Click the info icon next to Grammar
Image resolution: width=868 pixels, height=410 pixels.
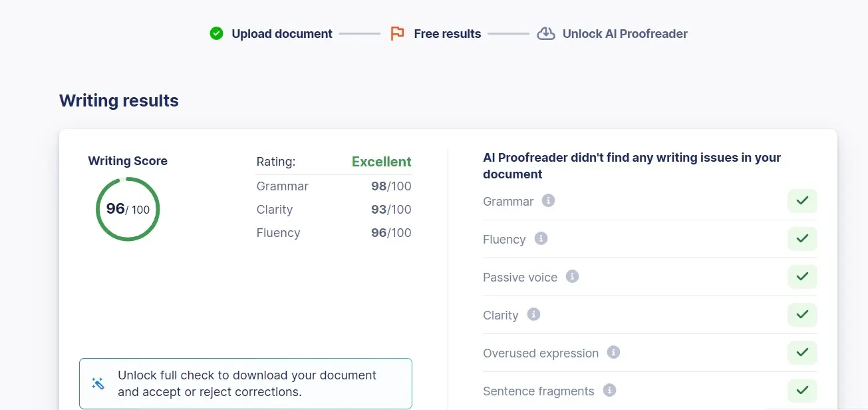pos(548,200)
